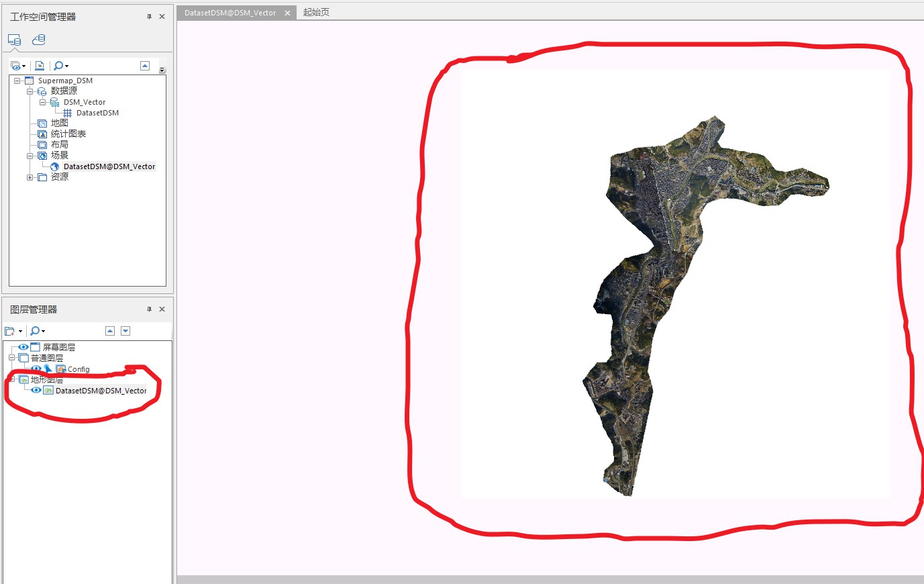The width and height of the screenshot is (924, 584).
Task: Select the 屏幕图层 item
Action: tap(59, 347)
